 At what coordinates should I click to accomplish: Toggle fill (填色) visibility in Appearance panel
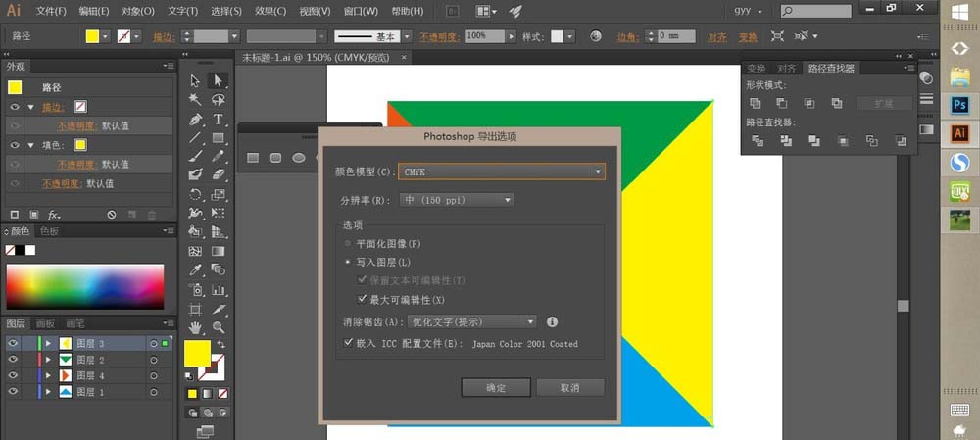tap(15, 145)
